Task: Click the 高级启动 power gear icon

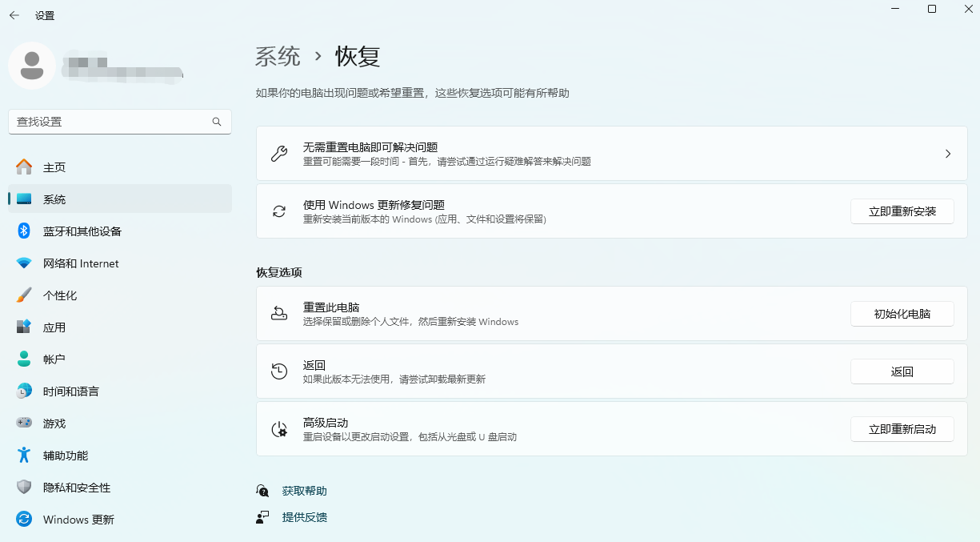Action: pyautogui.click(x=279, y=429)
